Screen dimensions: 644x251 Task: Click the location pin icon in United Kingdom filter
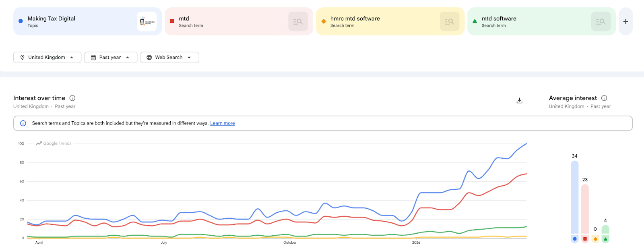point(23,57)
